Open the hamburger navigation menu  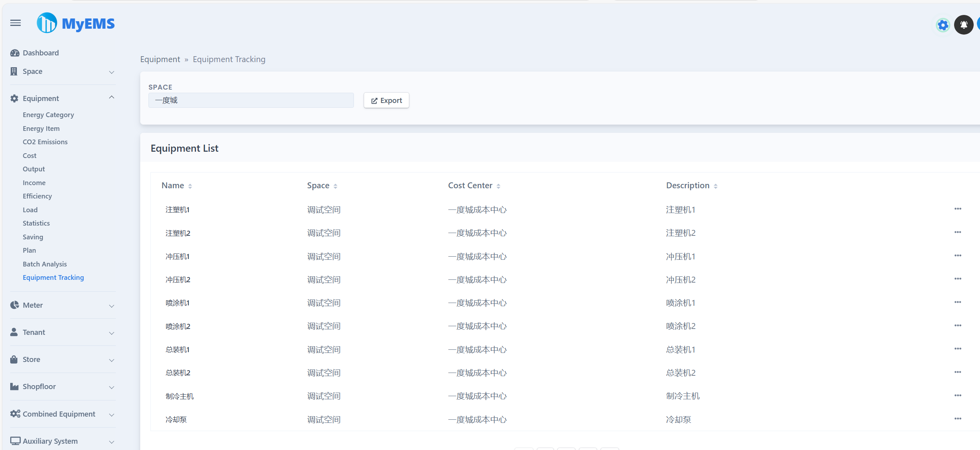tap(15, 22)
